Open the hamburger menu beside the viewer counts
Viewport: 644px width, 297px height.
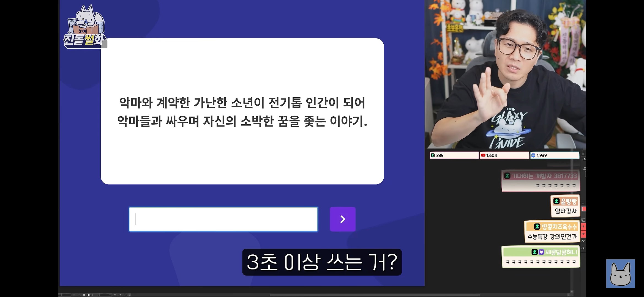583,153
